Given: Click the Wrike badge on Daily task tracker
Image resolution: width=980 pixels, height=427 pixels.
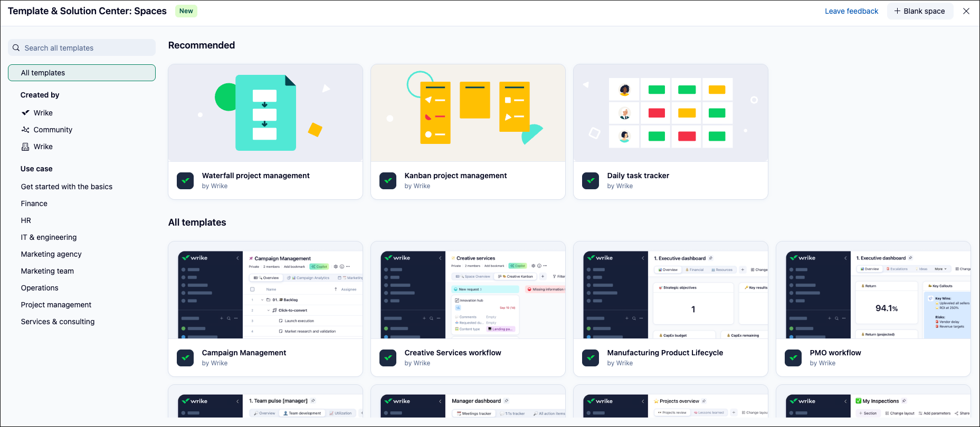Looking at the screenshot, I should pos(591,181).
